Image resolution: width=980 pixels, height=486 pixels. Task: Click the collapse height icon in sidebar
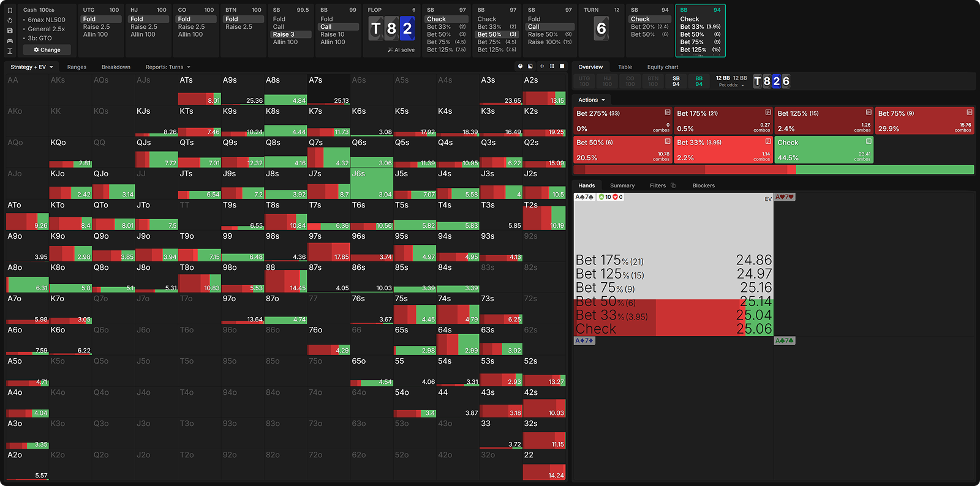[10, 51]
